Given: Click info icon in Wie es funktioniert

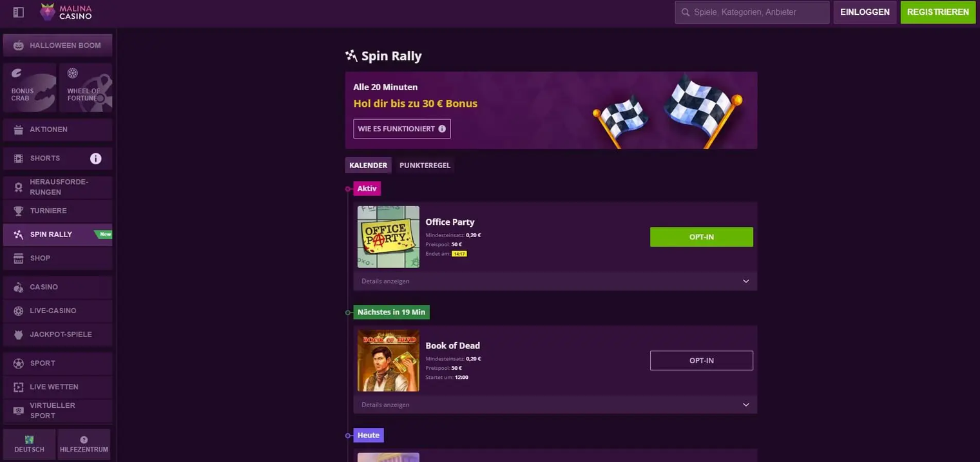Looking at the screenshot, I should click(x=442, y=129).
